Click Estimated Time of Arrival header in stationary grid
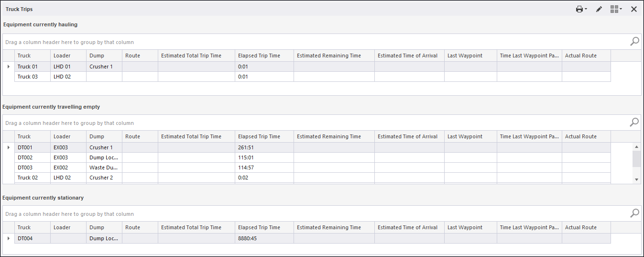 tap(409, 227)
